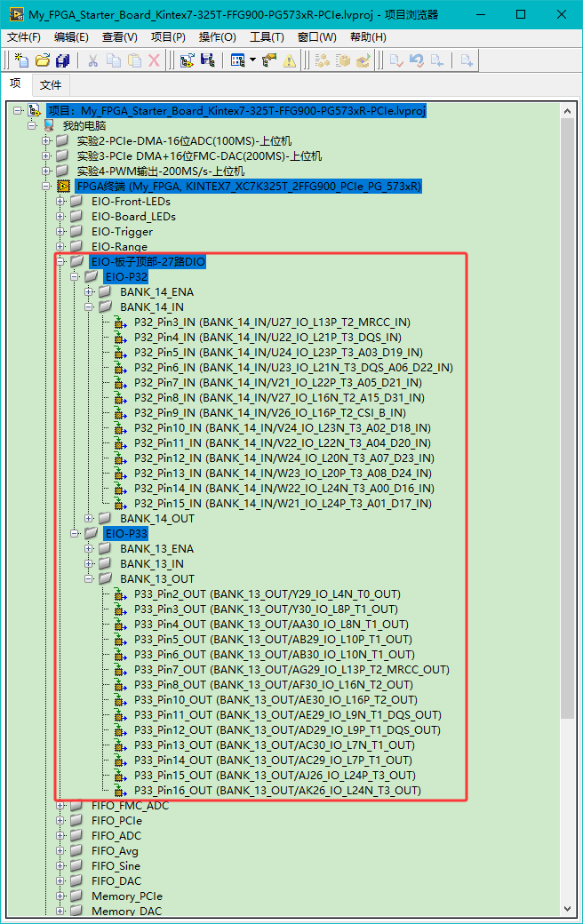This screenshot has height=924, width=583.
Task: Click the red X Delete icon
Action: pos(154,60)
